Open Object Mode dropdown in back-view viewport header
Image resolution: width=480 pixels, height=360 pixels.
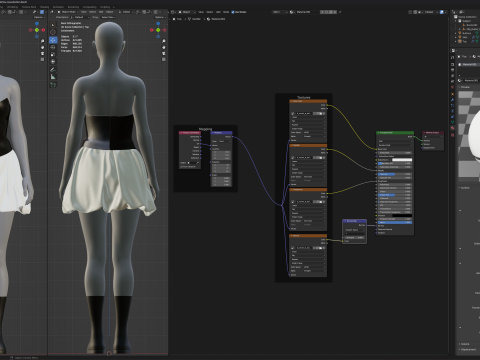68,12
